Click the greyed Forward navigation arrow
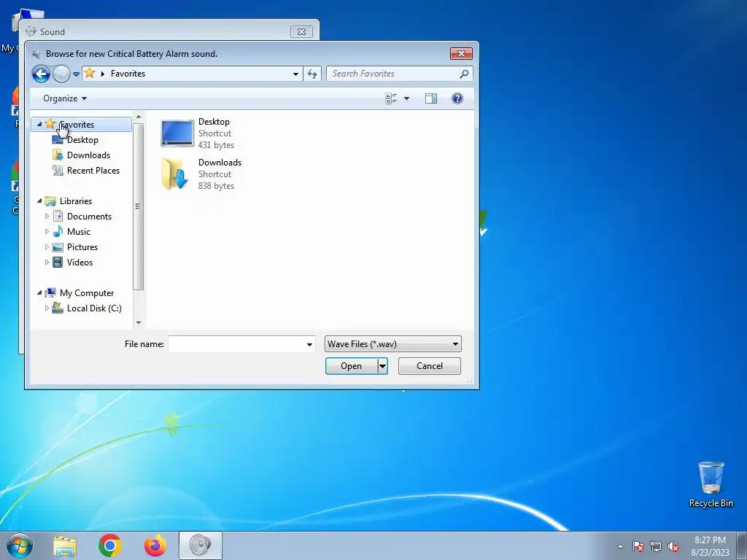 pos(61,74)
